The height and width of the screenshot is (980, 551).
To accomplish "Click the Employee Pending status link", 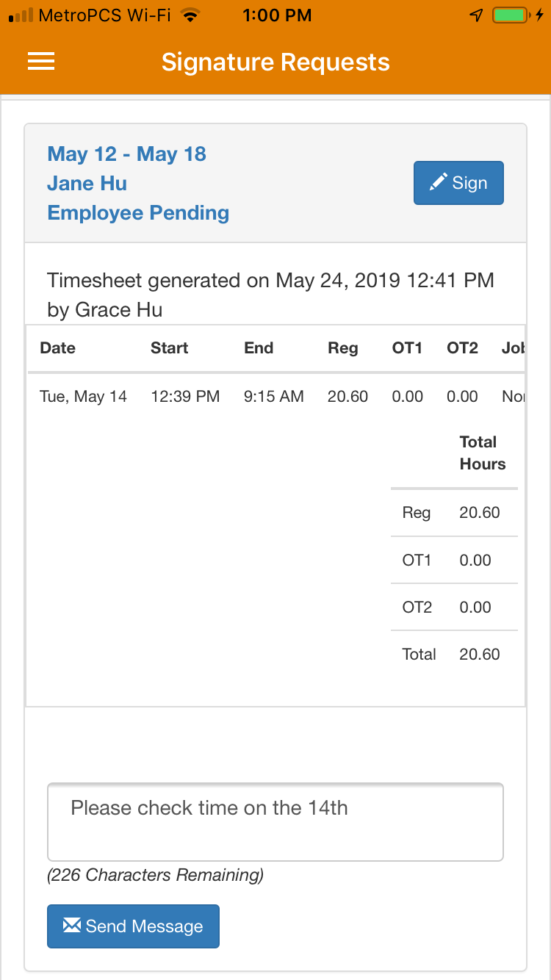I will coord(138,213).
